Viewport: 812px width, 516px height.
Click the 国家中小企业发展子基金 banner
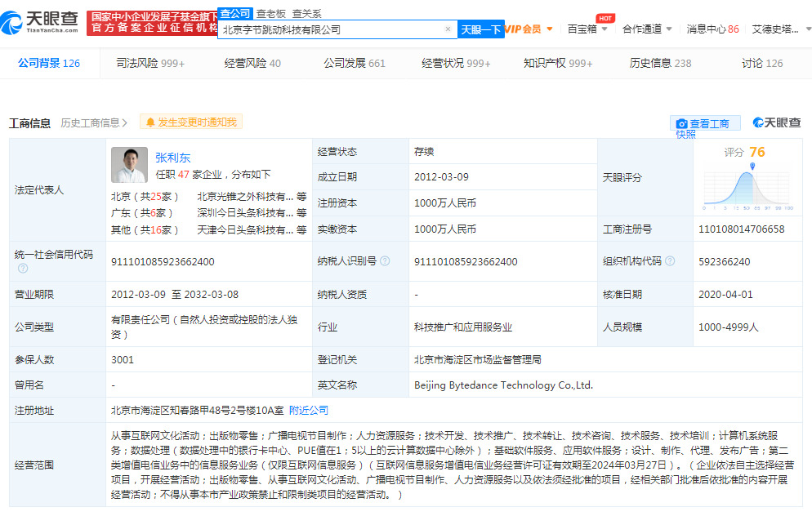(x=152, y=23)
